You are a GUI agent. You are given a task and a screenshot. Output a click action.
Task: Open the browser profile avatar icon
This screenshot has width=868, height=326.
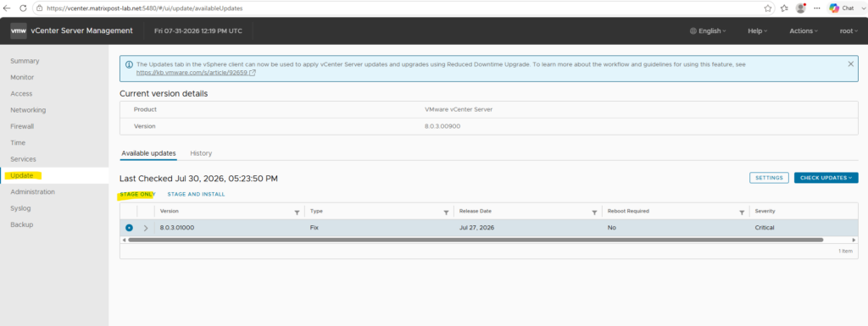coord(800,8)
